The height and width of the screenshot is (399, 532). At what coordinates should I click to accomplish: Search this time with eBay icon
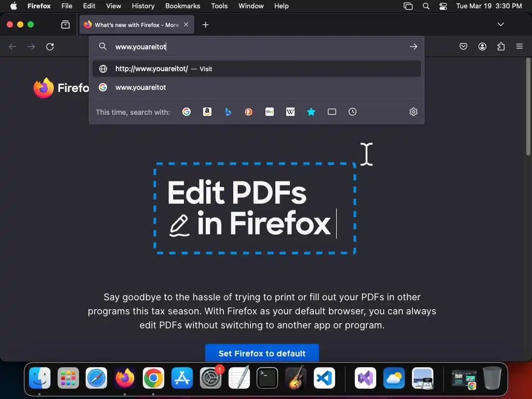tap(270, 112)
